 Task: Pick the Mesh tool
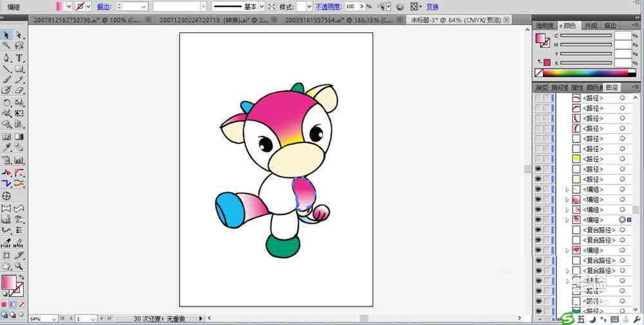[6, 137]
